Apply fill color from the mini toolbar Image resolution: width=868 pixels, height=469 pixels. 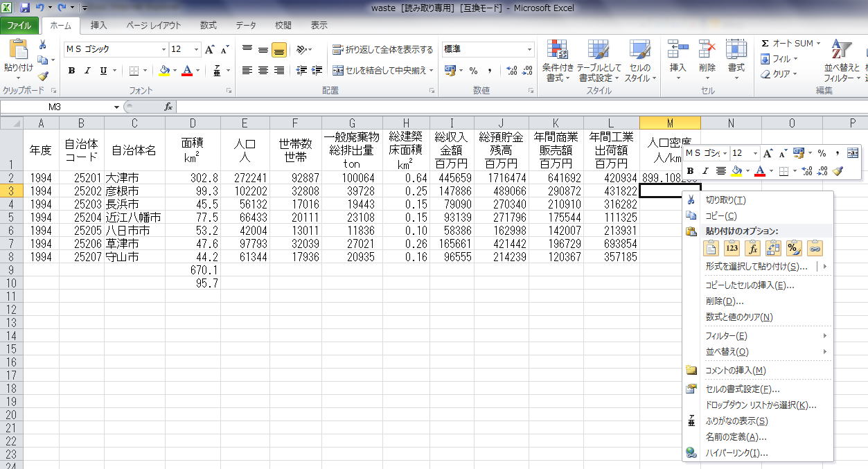point(737,170)
